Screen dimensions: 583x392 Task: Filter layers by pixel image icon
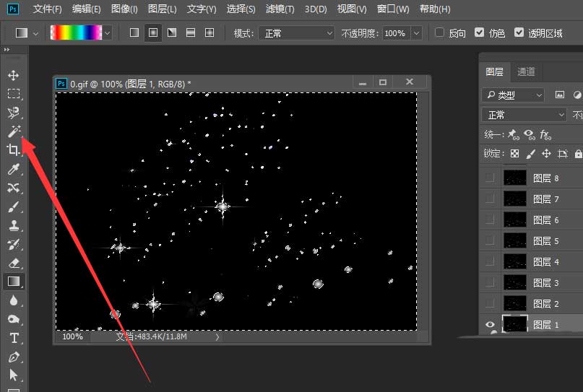click(x=560, y=95)
